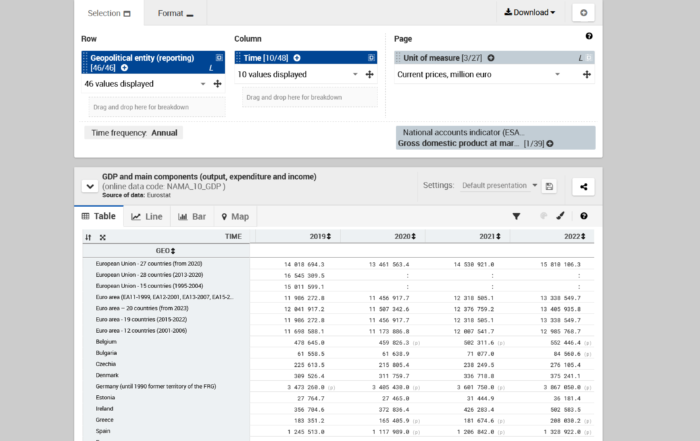Click move arrows beside 46 values displayed
The image size is (700, 441).
point(217,83)
